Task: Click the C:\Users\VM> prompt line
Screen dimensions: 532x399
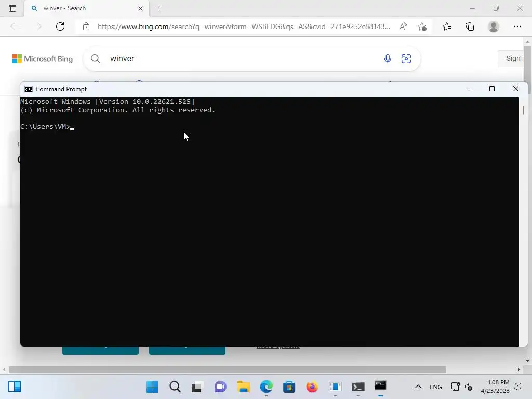Action: pyautogui.click(x=47, y=127)
